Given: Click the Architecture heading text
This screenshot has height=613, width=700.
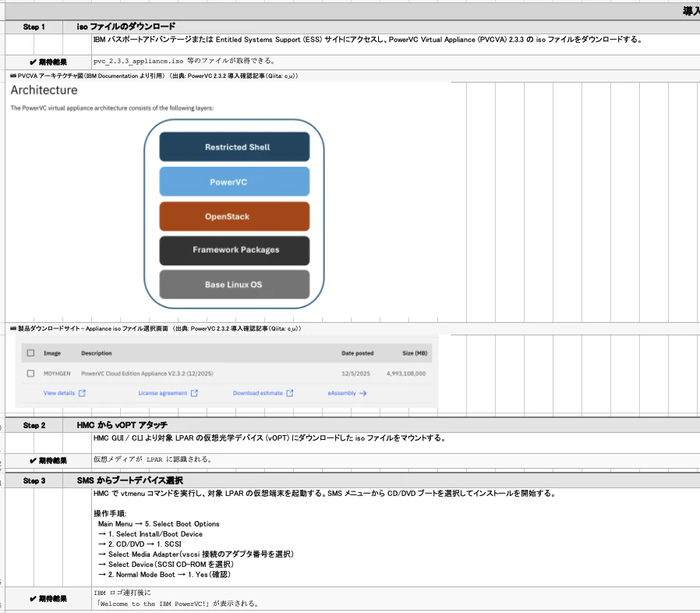Looking at the screenshot, I should click(x=44, y=90).
